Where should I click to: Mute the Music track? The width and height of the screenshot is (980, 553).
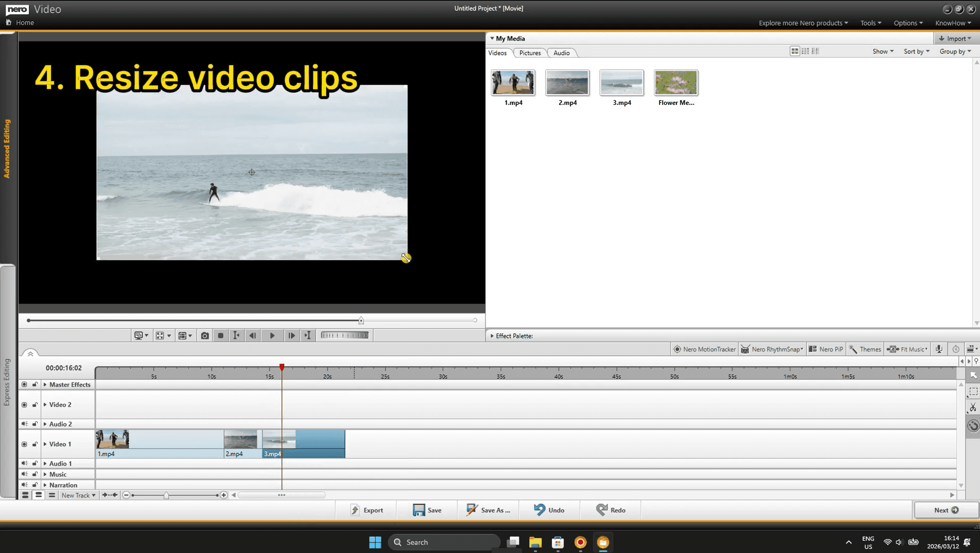click(24, 474)
